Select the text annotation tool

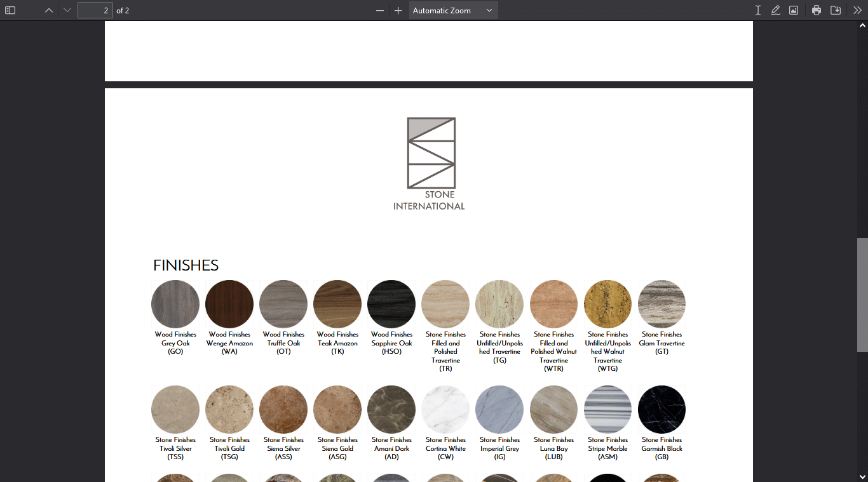[x=758, y=10]
